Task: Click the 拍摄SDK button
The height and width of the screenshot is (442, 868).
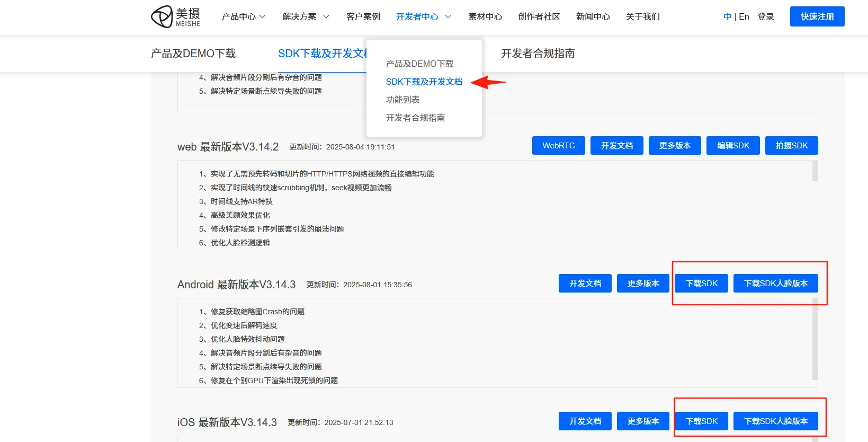Action: (x=791, y=146)
